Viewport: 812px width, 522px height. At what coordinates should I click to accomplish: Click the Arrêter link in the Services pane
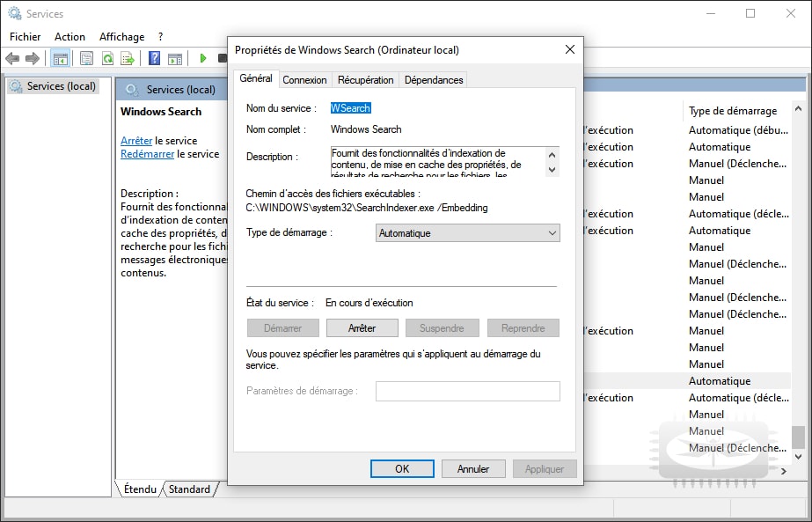point(136,141)
